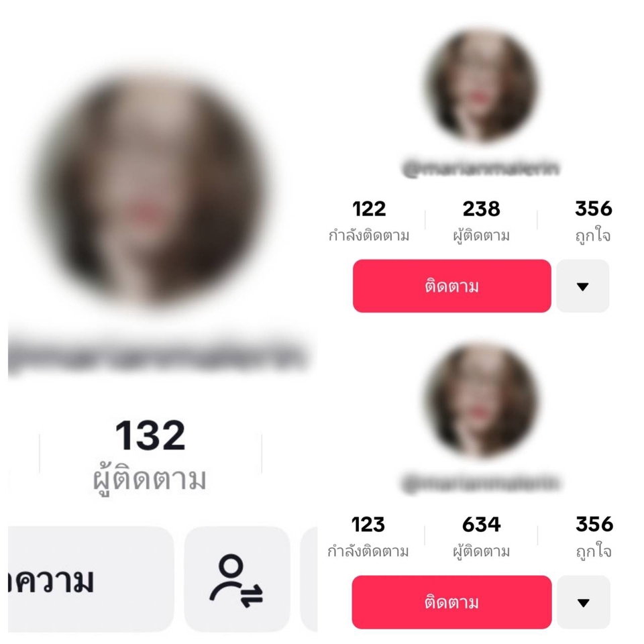Open the 634 ผู้ติดตาม followers list
Screen dimensions: 644x644
[x=482, y=537]
